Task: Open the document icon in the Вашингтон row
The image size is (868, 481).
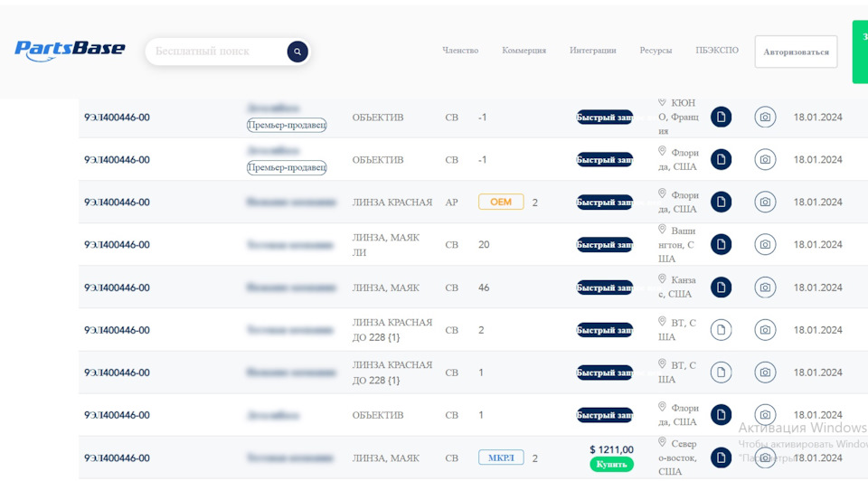Action: [721, 244]
